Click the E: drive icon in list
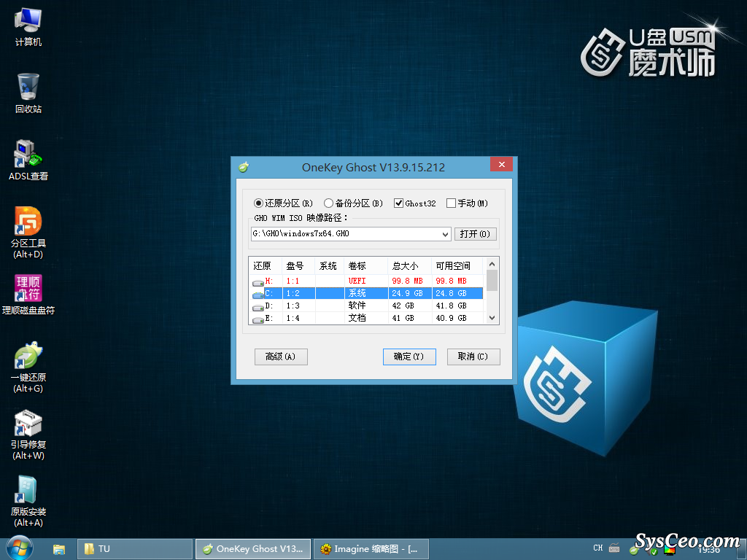Screen dimensions: 747x560 pyautogui.click(x=258, y=320)
